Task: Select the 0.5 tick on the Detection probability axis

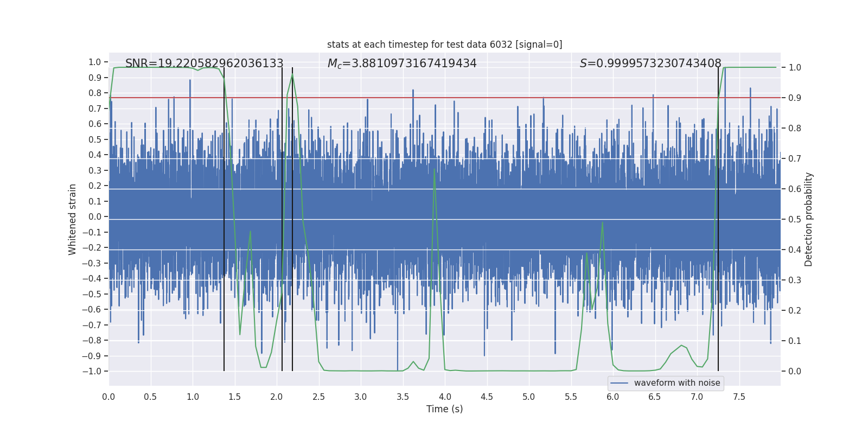Action: coord(795,219)
